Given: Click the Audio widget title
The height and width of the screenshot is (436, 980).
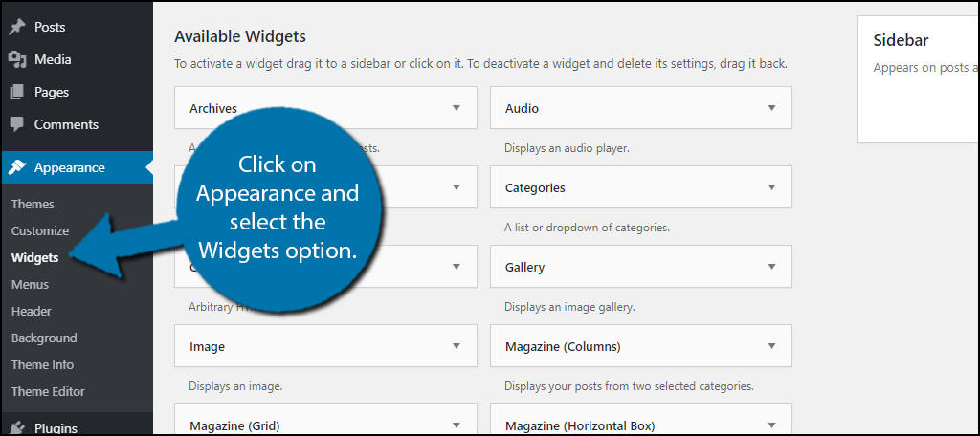Looking at the screenshot, I should pyautogui.click(x=522, y=108).
